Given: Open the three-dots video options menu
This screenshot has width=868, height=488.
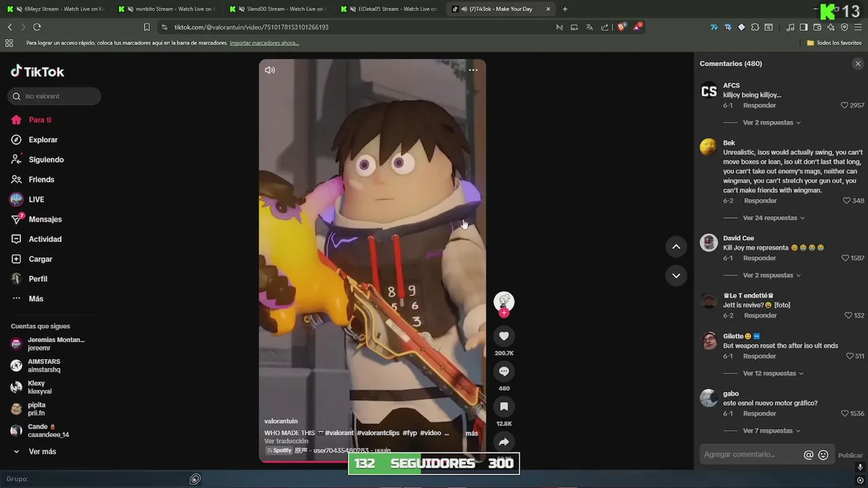Looking at the screenshot, I should tap(473, 70).
